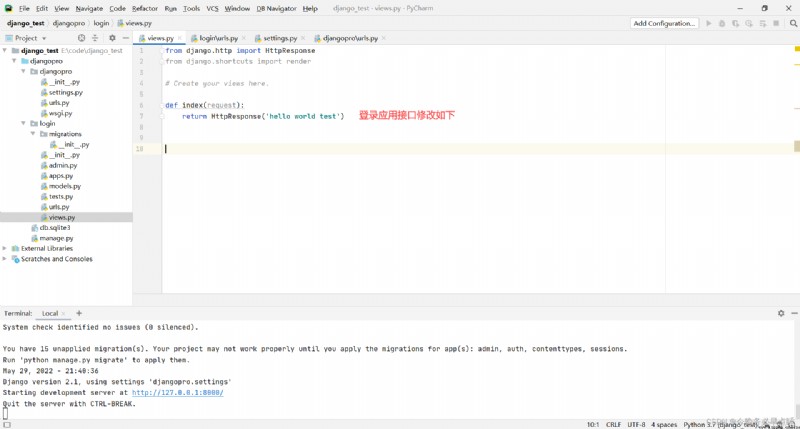The width and height of the screenshot is (800, 429).
Task: Open the Refactor menu
Action: (x=145, y=9)
